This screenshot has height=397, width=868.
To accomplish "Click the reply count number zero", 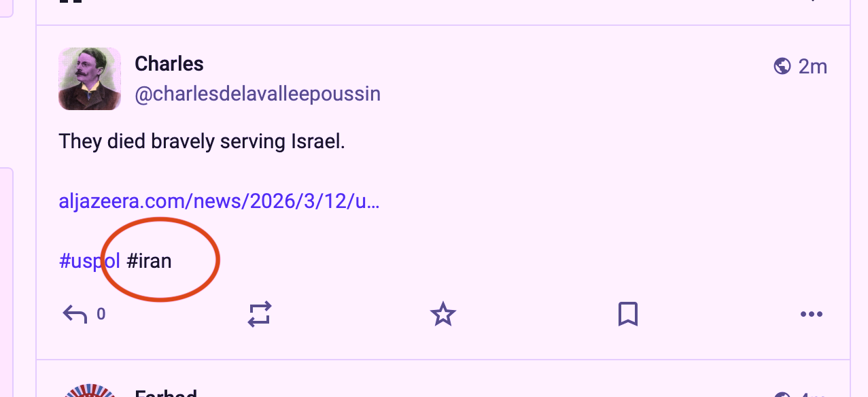I will (101, 314).
